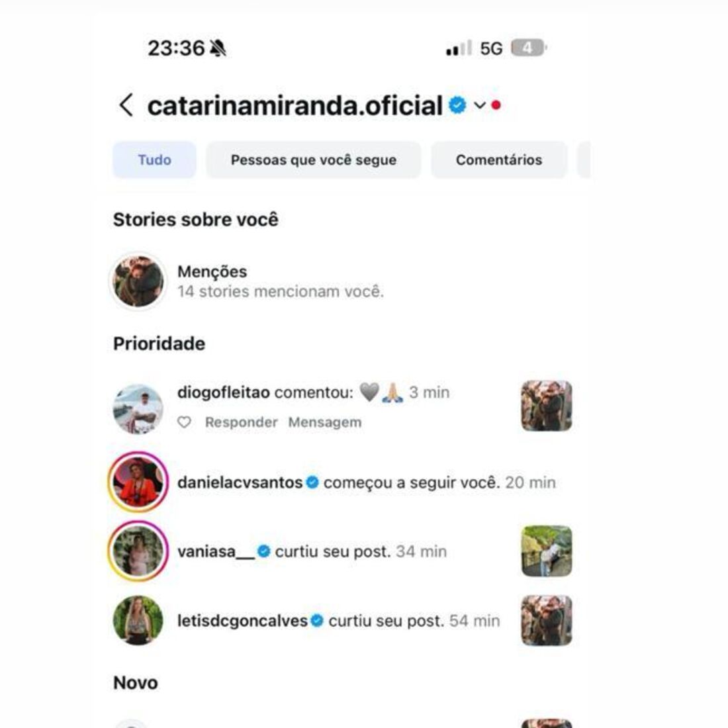This screenshot has height=728, width=728.
Task: Open danielacvsantos story ring avatar
Action: coord(138,482)
